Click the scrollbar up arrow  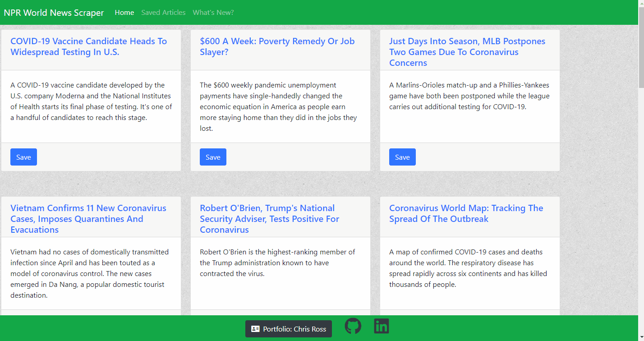pos(641,4)
